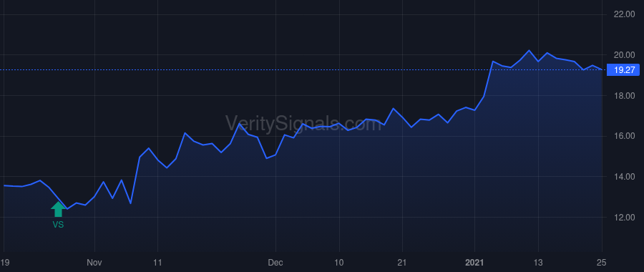This screenshot has height=272, width=644.
Task: Click the 19.27 current price label
Action: click(624, 70)
